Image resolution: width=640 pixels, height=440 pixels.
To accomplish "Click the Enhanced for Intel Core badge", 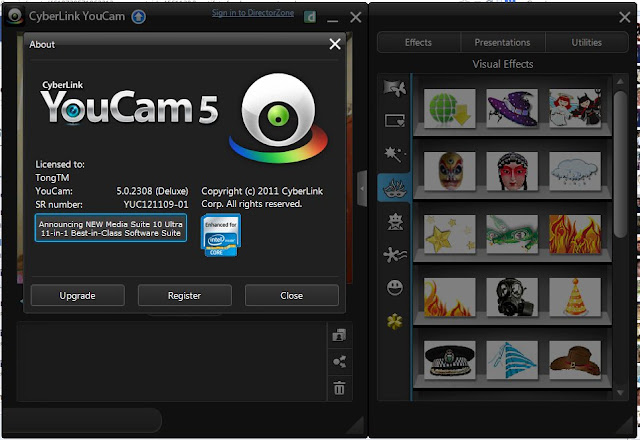I will point(221,235).
